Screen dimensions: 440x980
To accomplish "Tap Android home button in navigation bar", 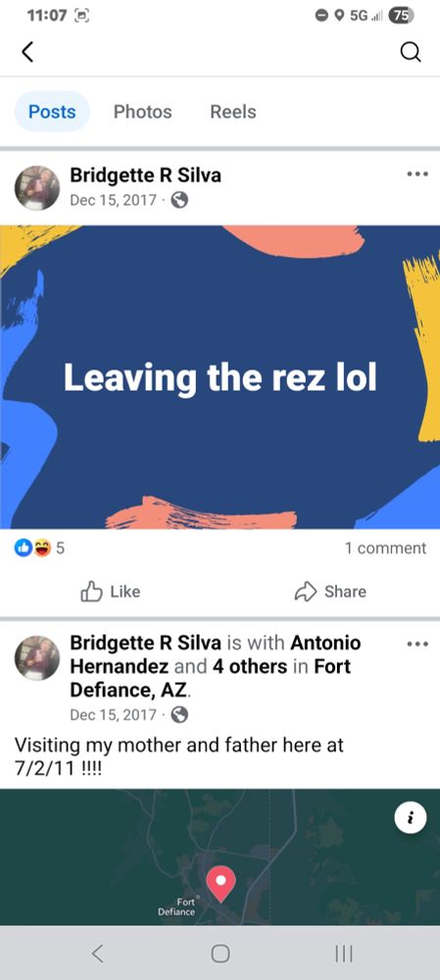I will pos(220,954).
